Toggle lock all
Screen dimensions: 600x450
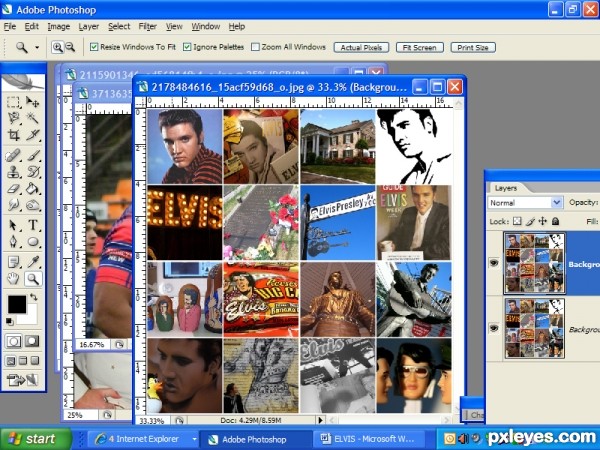(x=556, y=221)
